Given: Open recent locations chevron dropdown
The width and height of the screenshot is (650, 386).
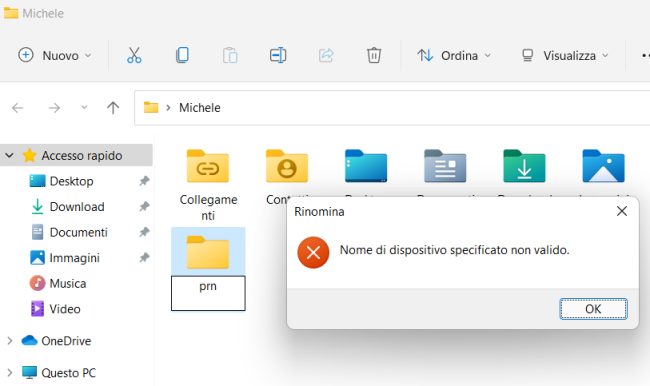Looking at the screenshot, I should point(84,108).
